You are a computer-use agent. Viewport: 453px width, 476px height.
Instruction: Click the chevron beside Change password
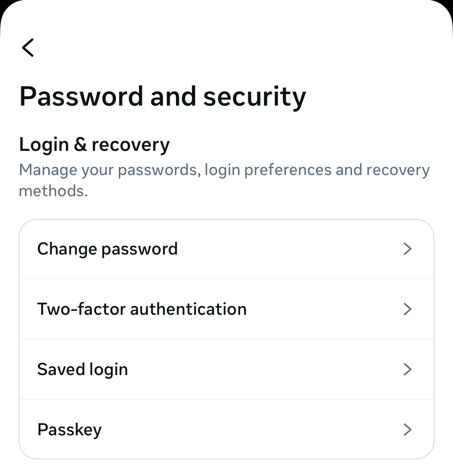point(407,249)
